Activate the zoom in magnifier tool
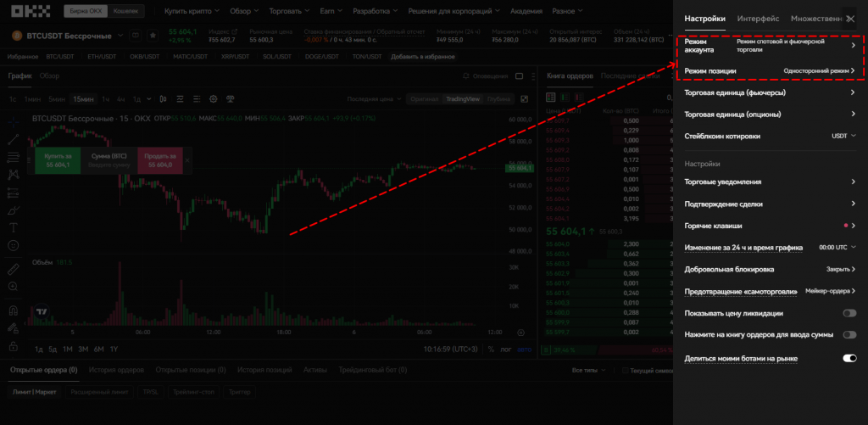 pyautogui.click(x=14, y=287)
